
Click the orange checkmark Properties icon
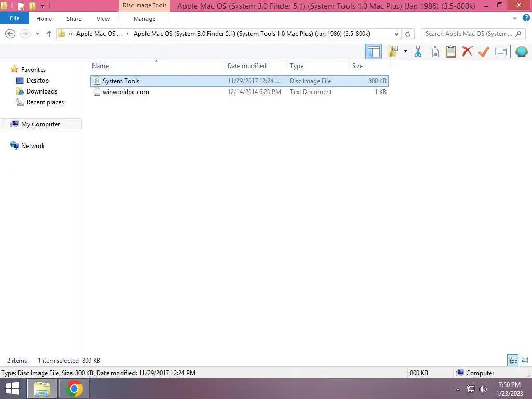(x=484, y=51)
